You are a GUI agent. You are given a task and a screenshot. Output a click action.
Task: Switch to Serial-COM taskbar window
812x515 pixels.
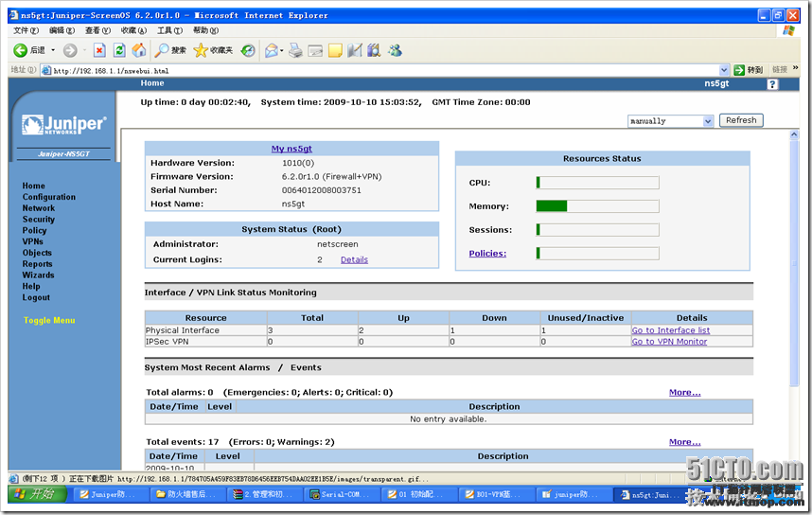click(x=342, y=494)
